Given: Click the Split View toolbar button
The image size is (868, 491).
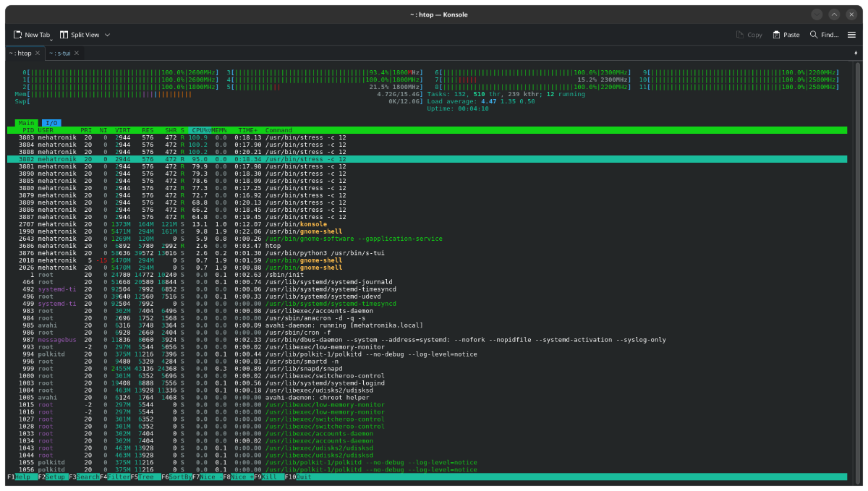Looking at the screenshot, I should (x=79, y=35).
